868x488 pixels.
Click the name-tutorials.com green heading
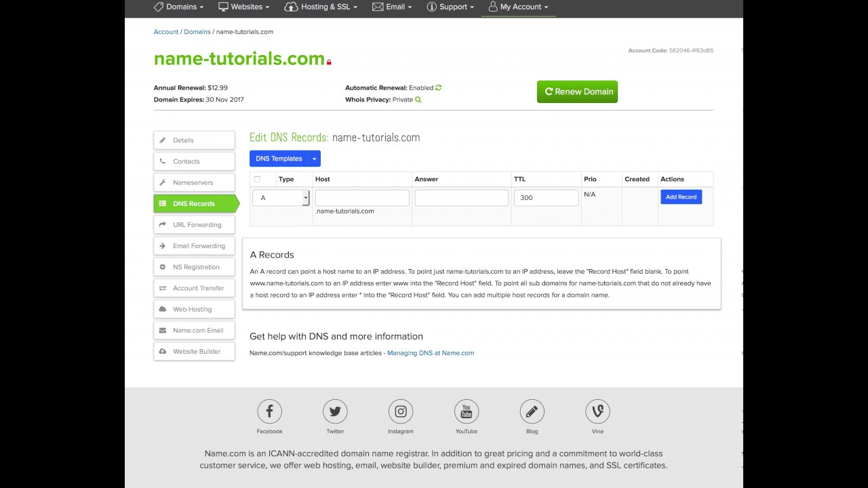click(x=239, y=58)
